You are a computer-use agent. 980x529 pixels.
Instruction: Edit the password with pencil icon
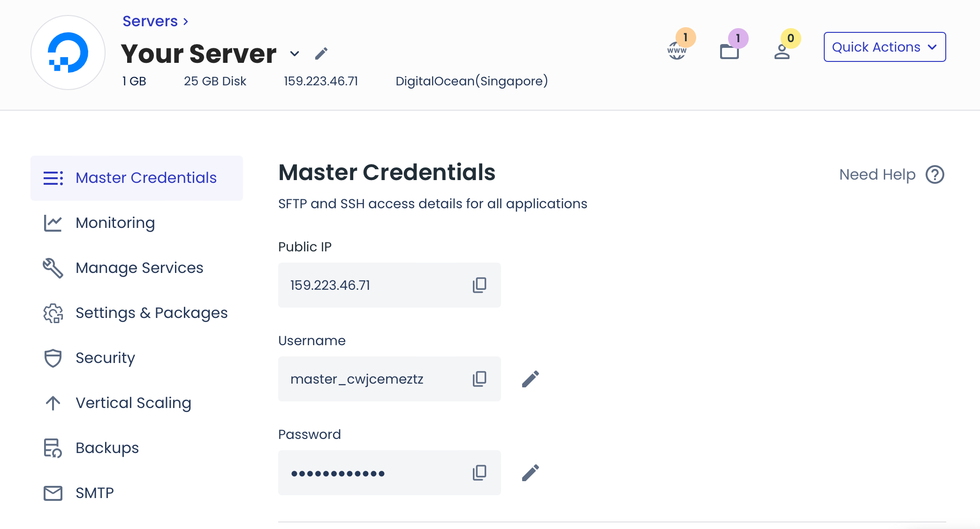tap(531, 473)
